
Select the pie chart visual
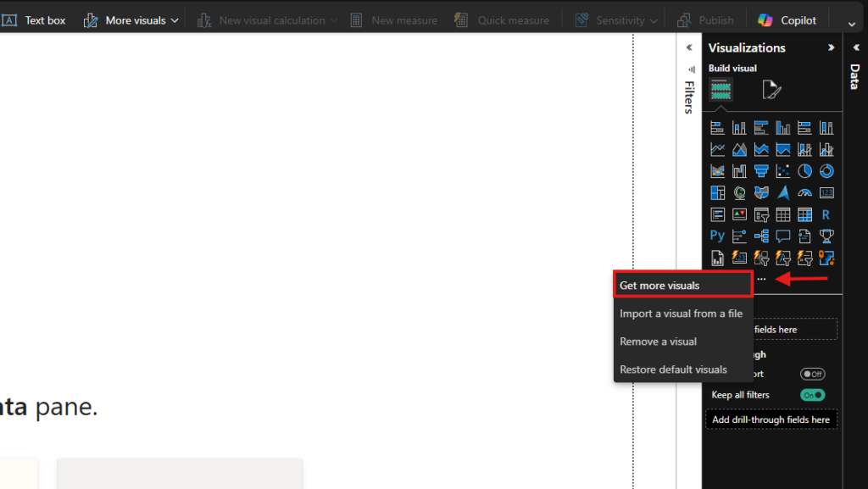[804, 171]
